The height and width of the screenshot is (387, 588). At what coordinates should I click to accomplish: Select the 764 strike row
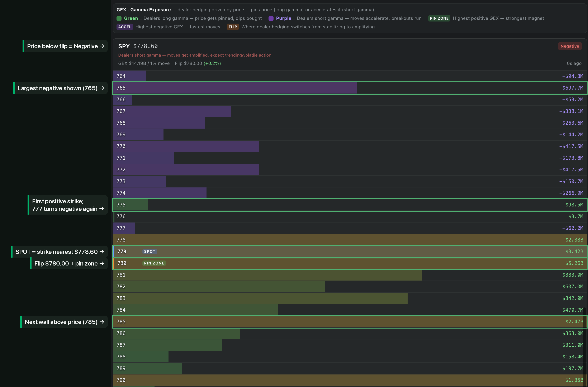350,76
